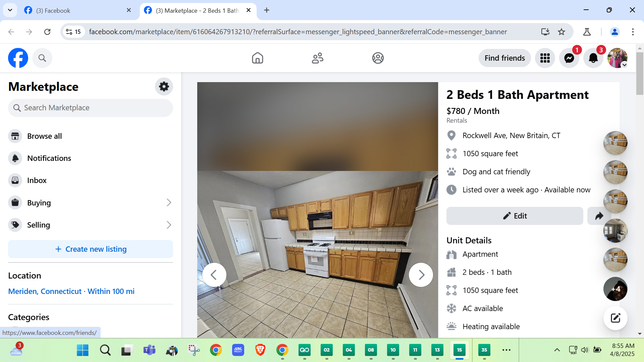This screenshot has height=362, width=644.
Task: Go to Facebook Home icon
Action: coord(257,58)
